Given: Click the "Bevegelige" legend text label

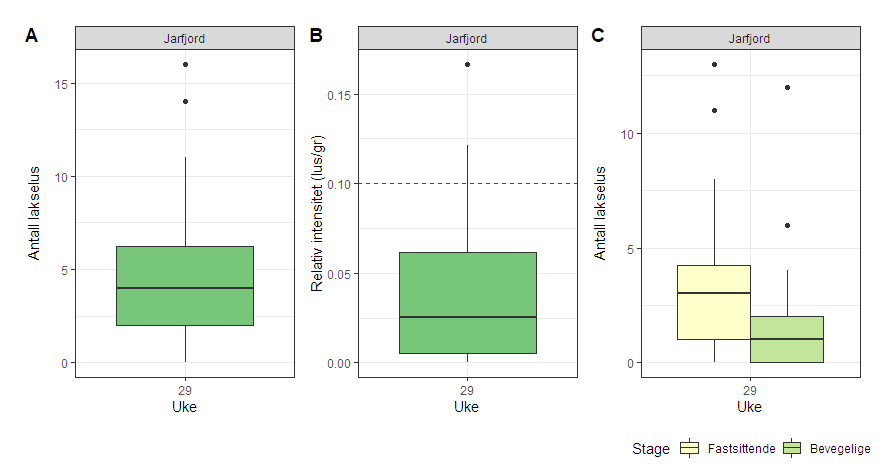Looking at the screenshot, I should (x=841, y=449).
